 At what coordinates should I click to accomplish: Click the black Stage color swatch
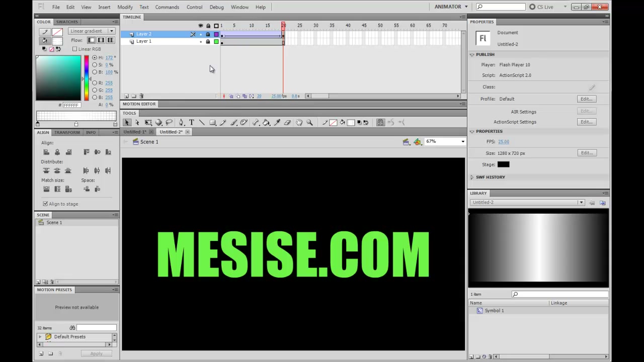point(503,164)
